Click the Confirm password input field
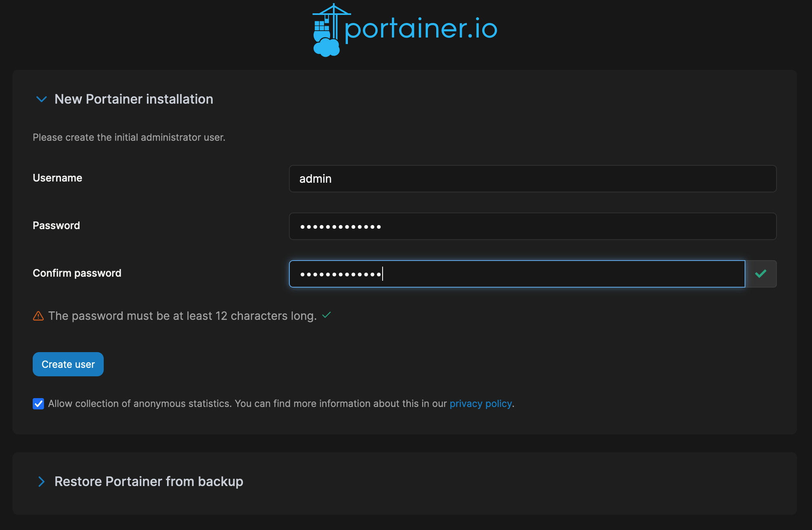 pyautogui.click(x=517, y=274)
